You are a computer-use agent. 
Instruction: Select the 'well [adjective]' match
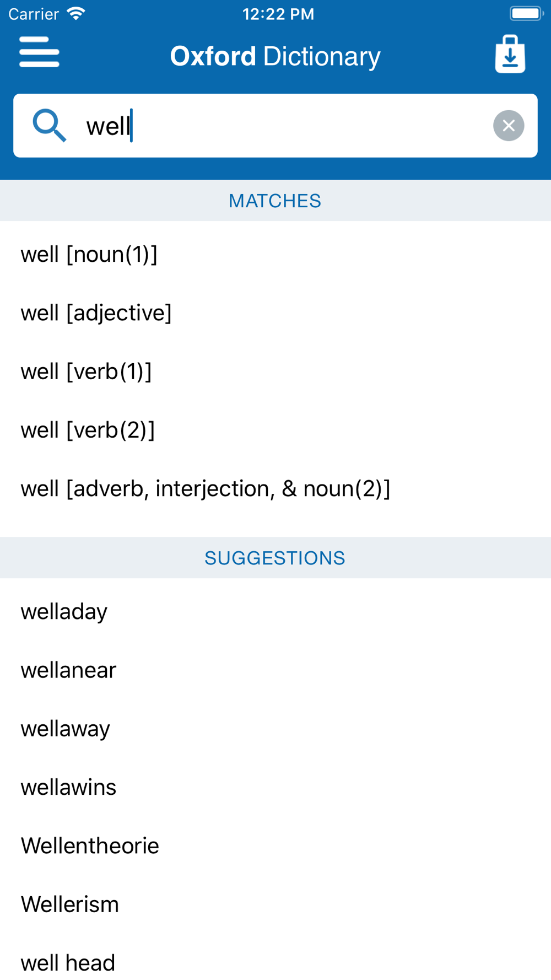point(275,313)
